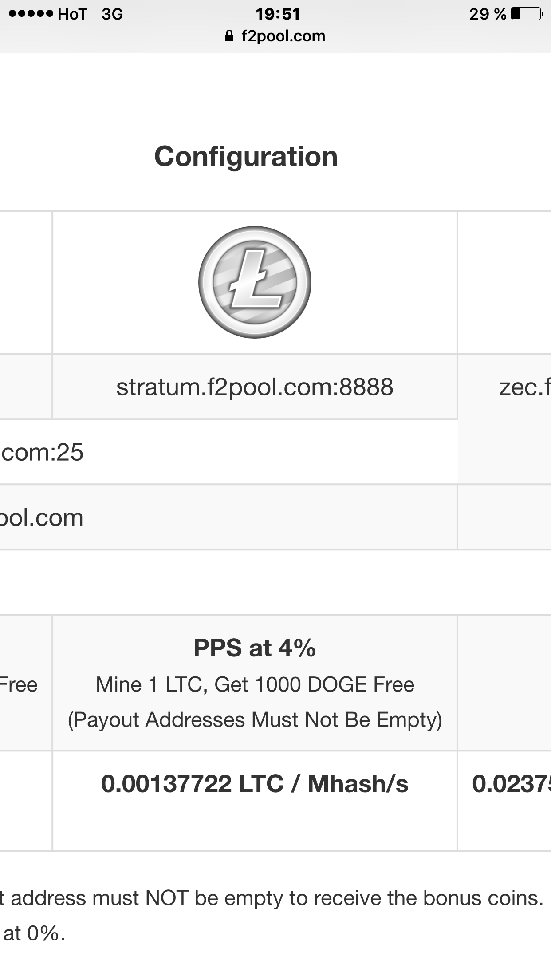Image resolution: width=551 pixels, height=980 pixels.
Task: Tap the com:25 address text
Action: click(42, 452)
